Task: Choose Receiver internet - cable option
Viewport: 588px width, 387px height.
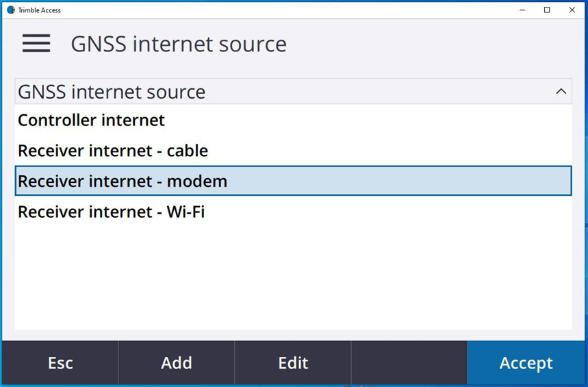Action: pos(113,151)
